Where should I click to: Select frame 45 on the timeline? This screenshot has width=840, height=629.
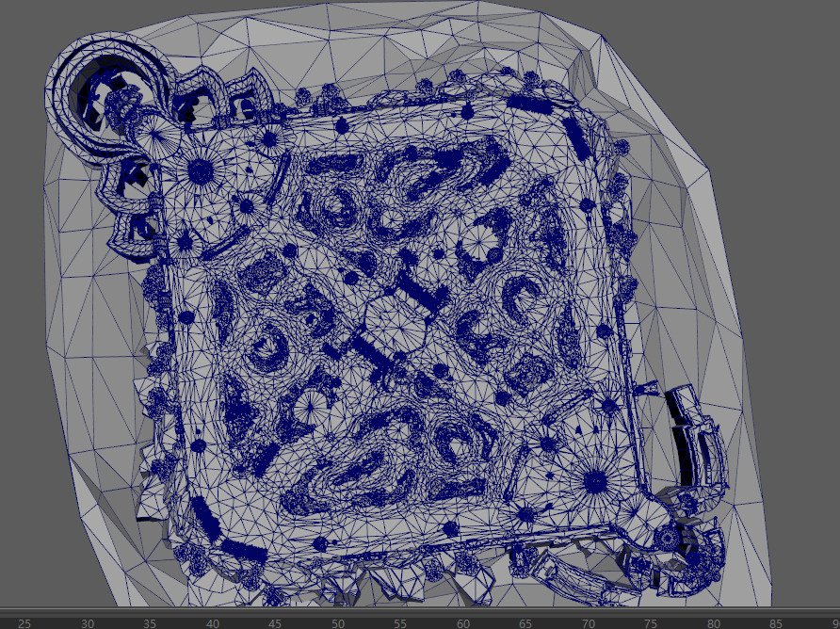[x=275, y=623]
